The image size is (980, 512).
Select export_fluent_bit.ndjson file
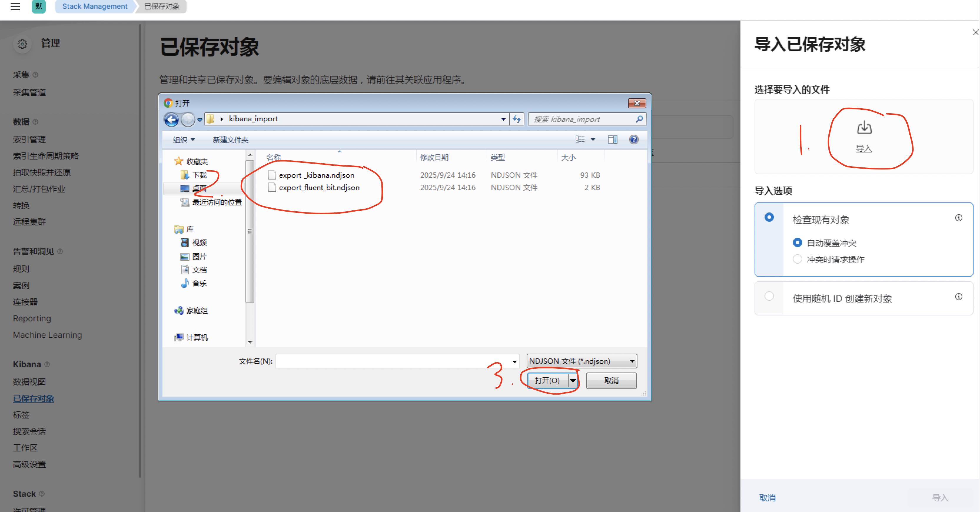(x=319, y=187)
